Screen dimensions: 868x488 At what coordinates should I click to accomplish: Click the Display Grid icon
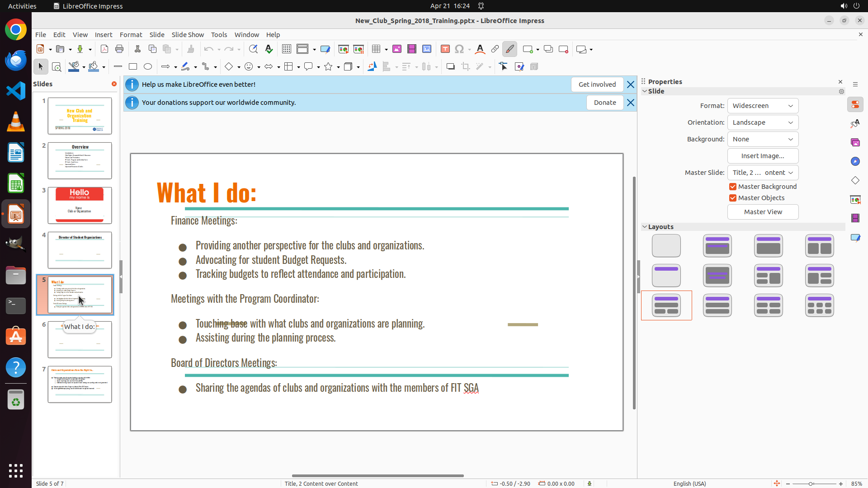[287, 49]
